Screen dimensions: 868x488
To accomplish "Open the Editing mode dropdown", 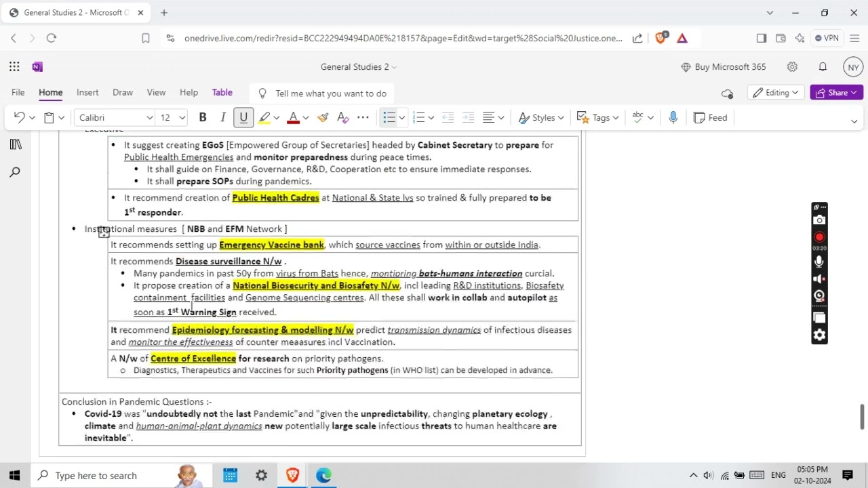I will click(x=776, y=93).
